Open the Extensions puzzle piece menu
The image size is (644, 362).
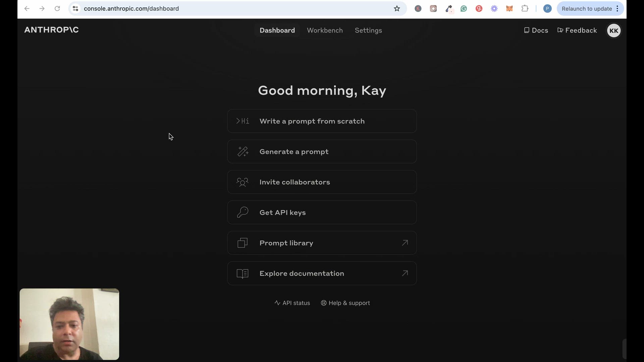pyautogui.click(x=525, y=9)
